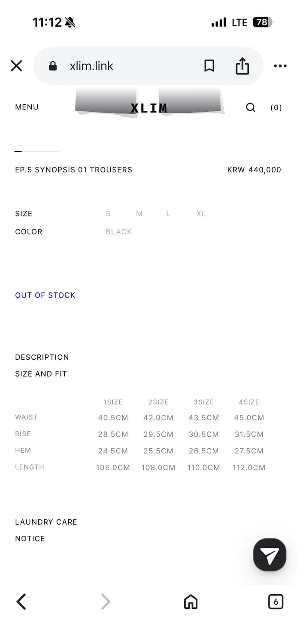297x644 pixels.
Task: Expand the NOTICE section
Action: pyautogui.click(x=30, y=539)
